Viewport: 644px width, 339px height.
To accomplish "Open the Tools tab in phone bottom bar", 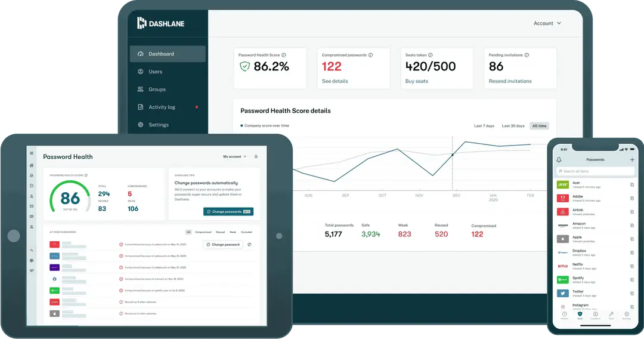I will point(611,315).
